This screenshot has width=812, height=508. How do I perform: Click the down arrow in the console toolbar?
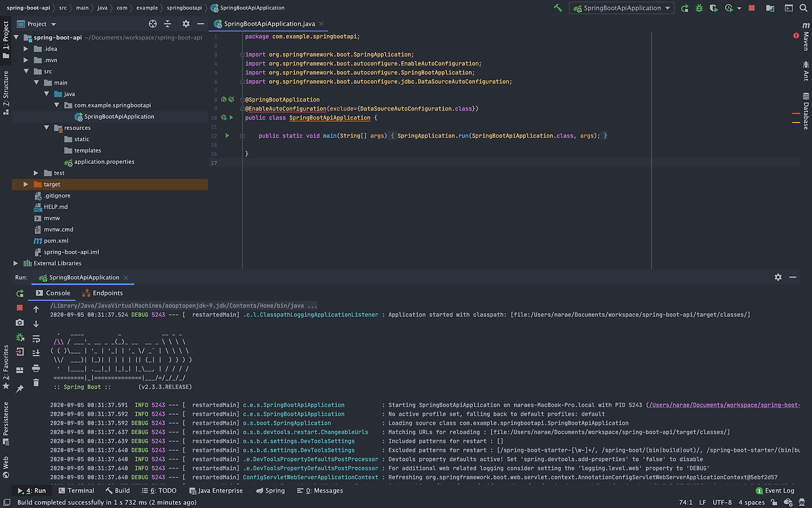(x=36, y=324)
